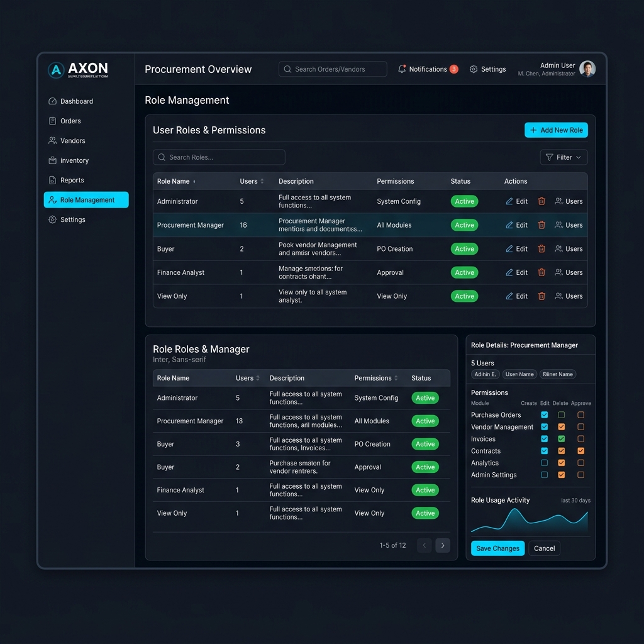
Task: Sort lower table by Permissions column
Action: coord(396,378)
